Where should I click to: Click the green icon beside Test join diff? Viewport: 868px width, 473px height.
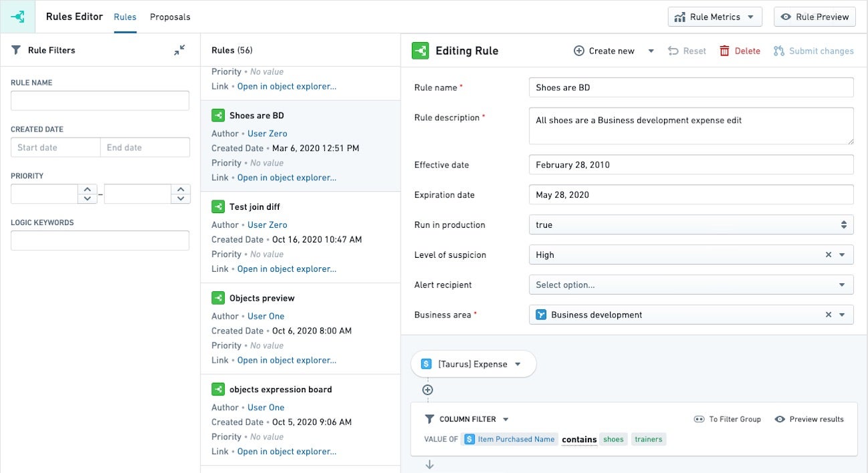tap(218, 207)
